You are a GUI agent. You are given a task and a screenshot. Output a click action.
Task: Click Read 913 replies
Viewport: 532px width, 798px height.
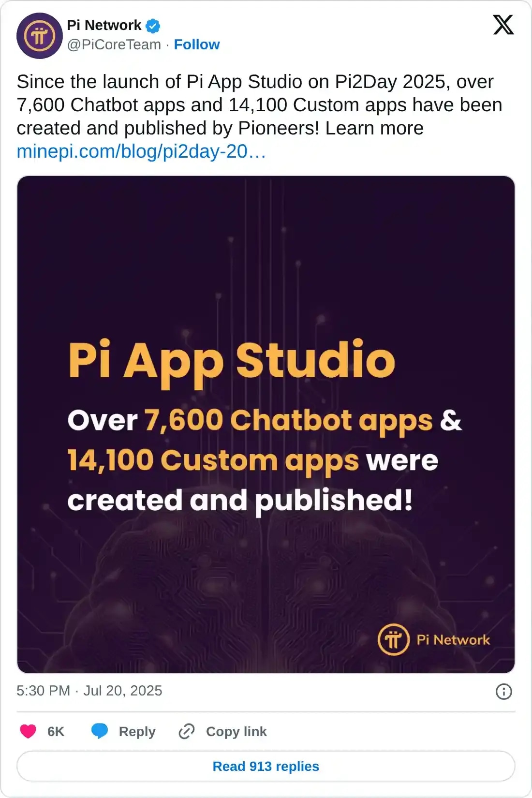coord(266,767)
